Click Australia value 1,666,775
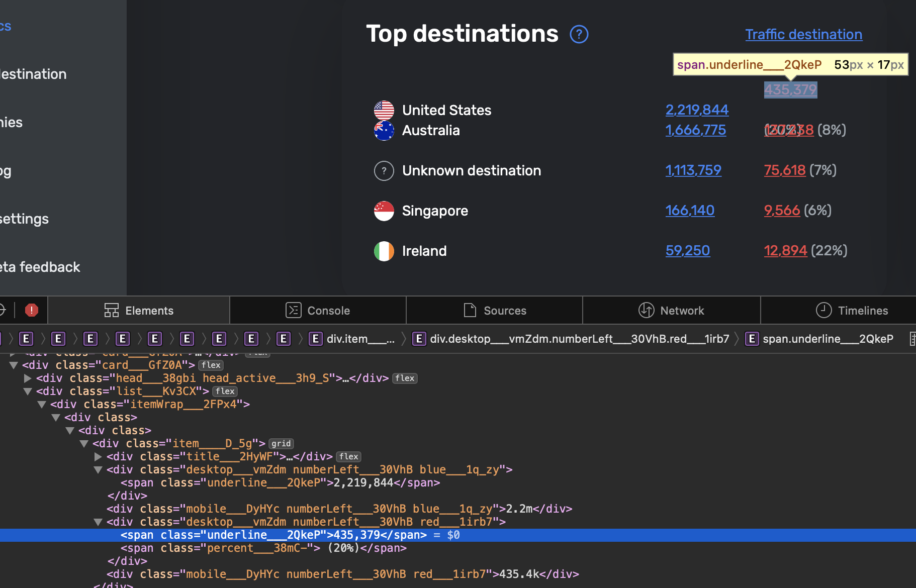 [696, 130]
